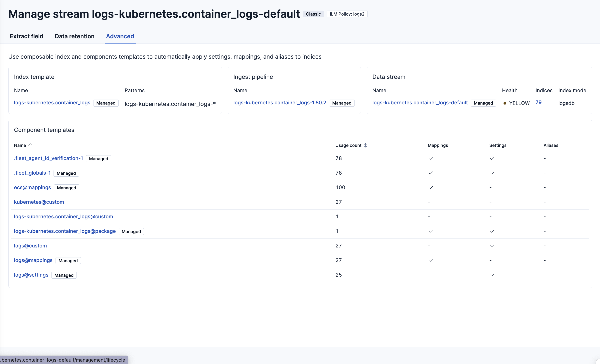
Task: Open logs@settings component template
Action: pos(31,275)
